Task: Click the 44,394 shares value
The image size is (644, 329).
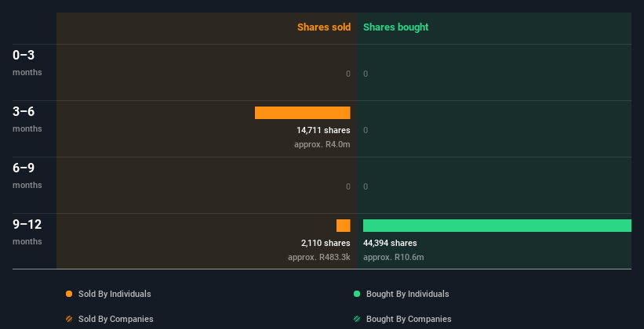Action: pos(390,244)
